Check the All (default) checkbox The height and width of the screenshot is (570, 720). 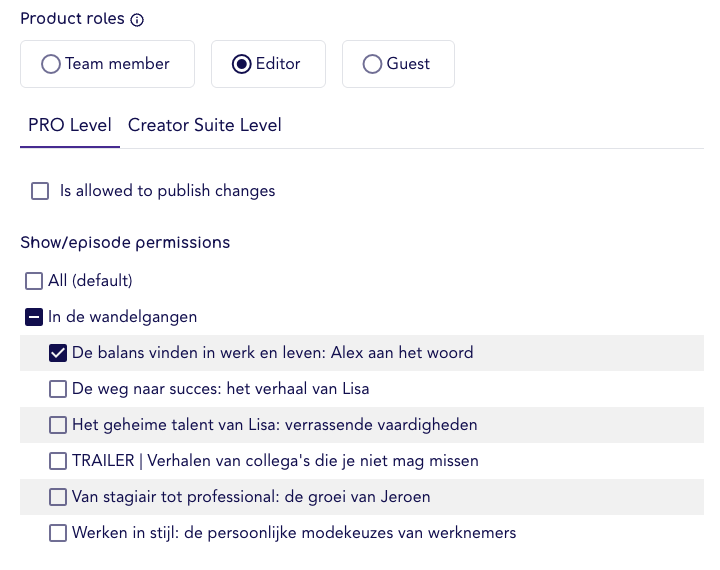click(34, 281)
